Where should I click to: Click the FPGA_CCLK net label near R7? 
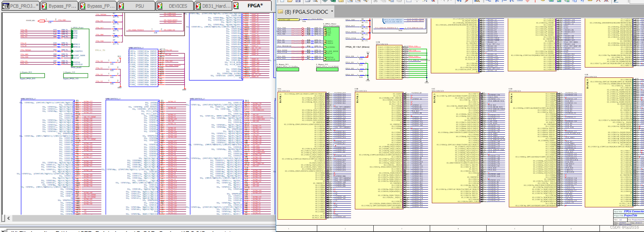pyautogui.click(x=351, y=38)
